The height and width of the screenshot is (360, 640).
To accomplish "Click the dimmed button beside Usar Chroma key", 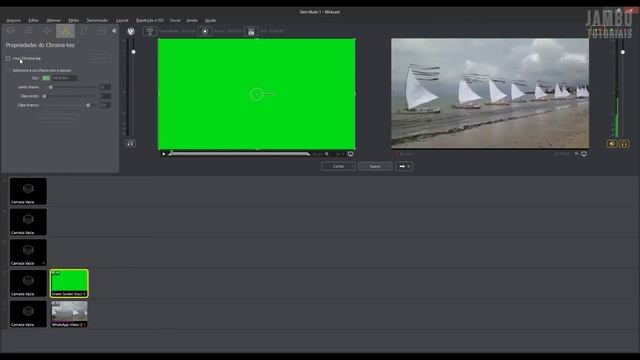I will 100,59.
